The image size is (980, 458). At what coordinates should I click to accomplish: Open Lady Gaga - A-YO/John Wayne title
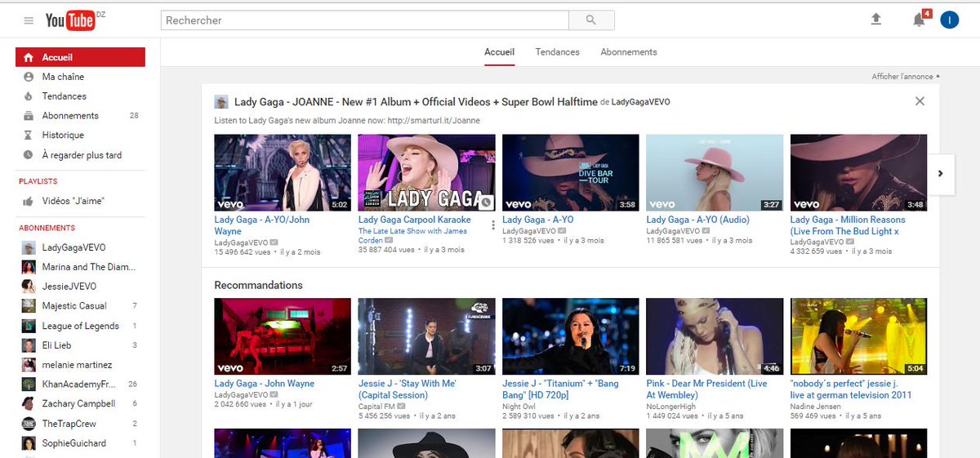coord(262,225)
